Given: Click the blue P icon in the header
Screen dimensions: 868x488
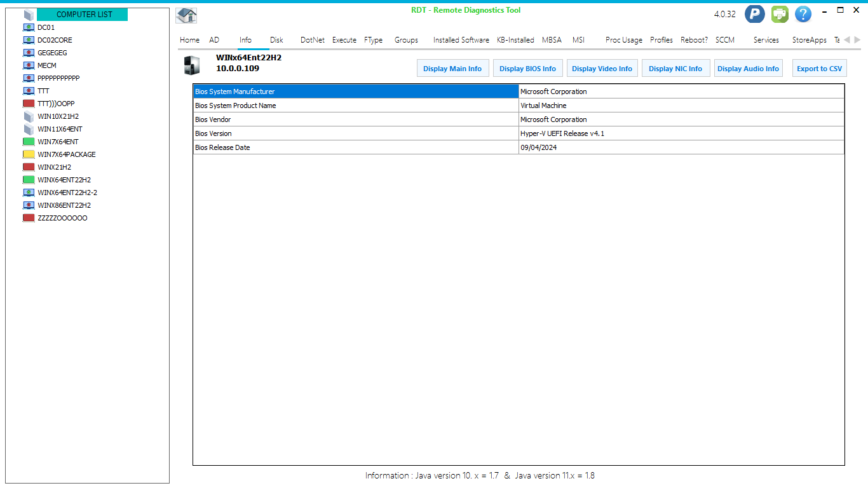Looking at the screenshot, I should (x=754, y=14).
